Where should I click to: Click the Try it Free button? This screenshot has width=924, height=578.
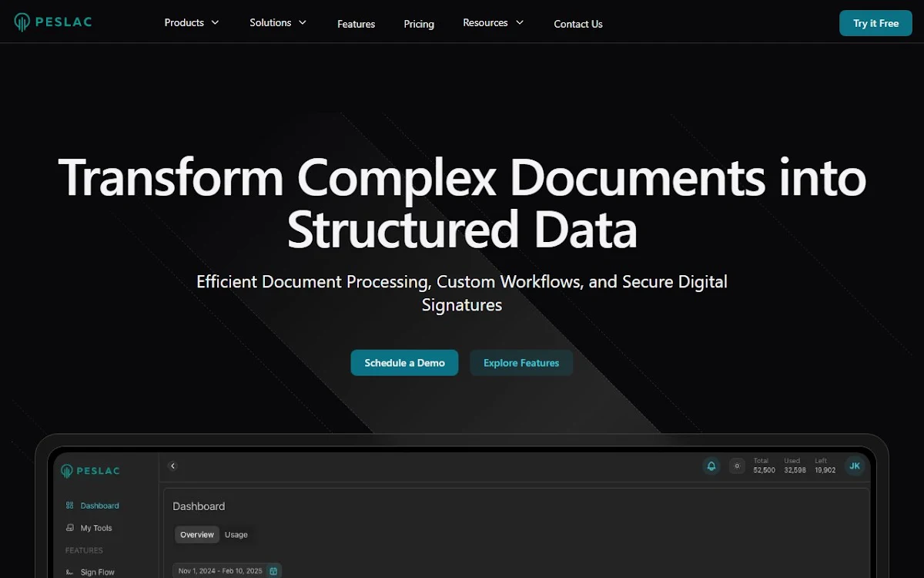click(875, 23)
